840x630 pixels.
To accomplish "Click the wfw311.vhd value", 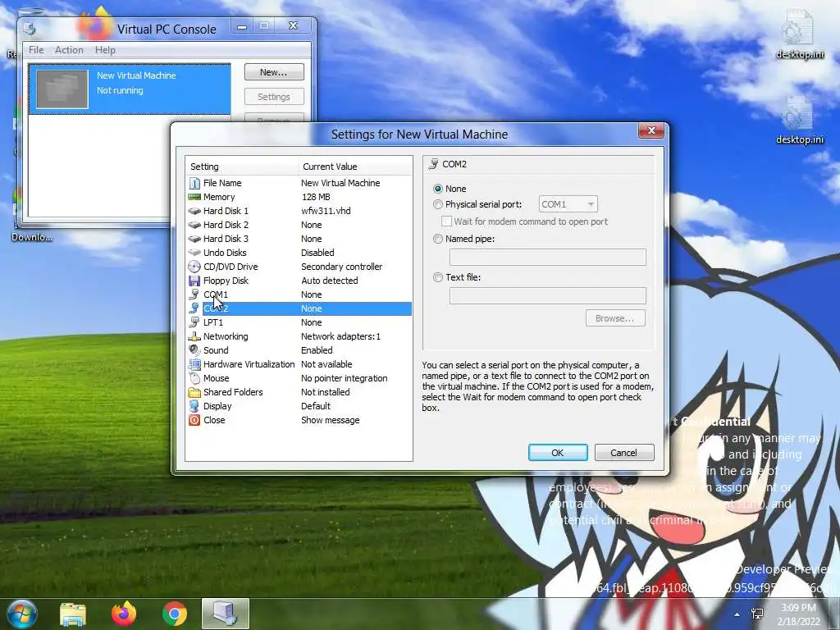I will [326, 211].
